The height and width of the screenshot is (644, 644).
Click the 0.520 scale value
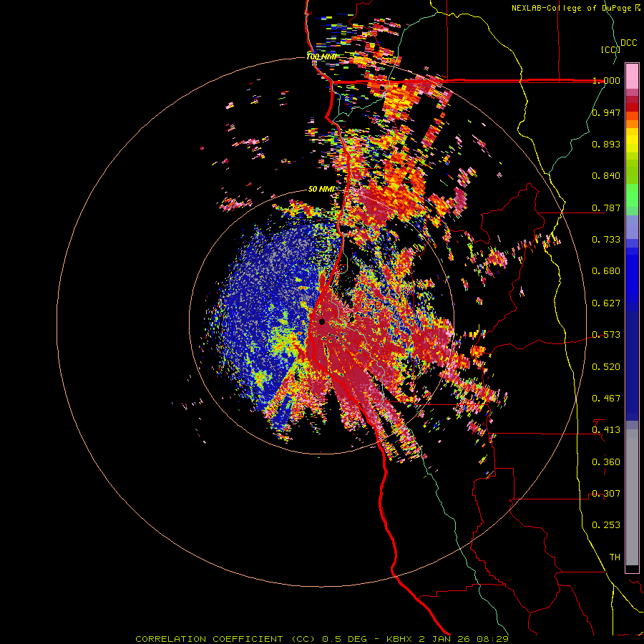pos(606,367)
